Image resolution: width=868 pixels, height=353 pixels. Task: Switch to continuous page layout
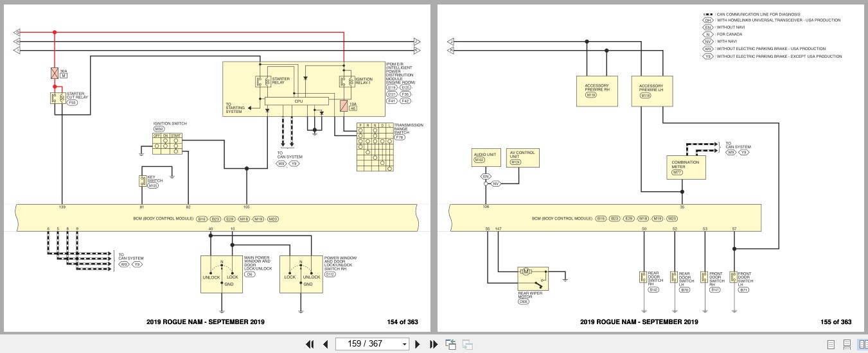pos(847,344)
